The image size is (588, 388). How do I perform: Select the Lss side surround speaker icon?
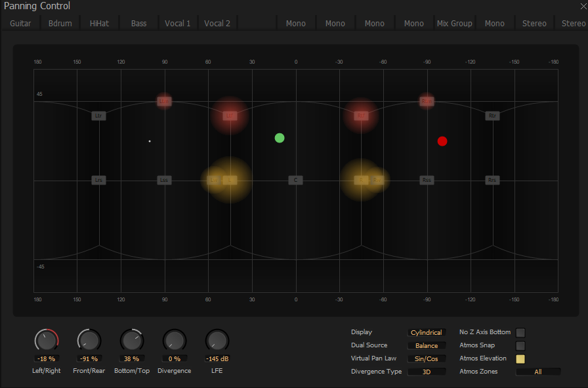coord(163,179)
